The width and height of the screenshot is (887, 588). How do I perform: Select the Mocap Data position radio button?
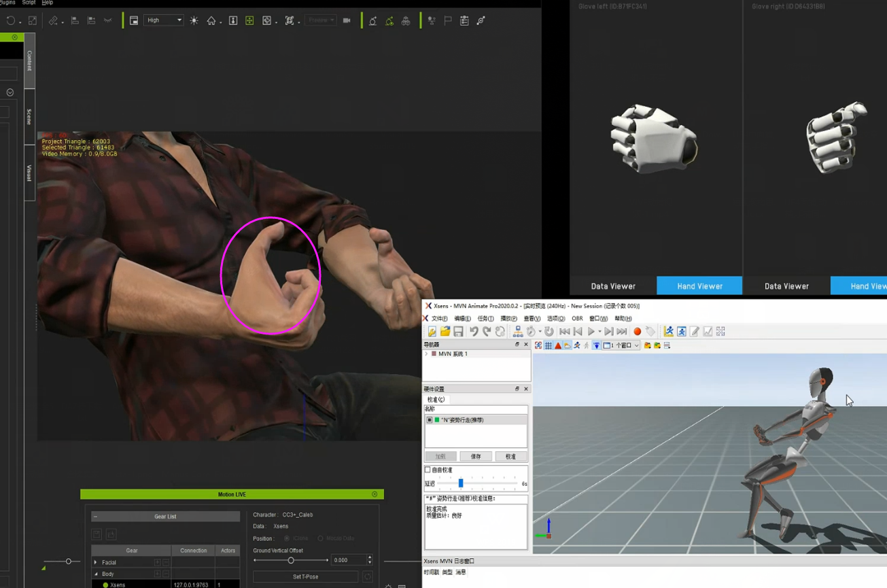point(320,538)
